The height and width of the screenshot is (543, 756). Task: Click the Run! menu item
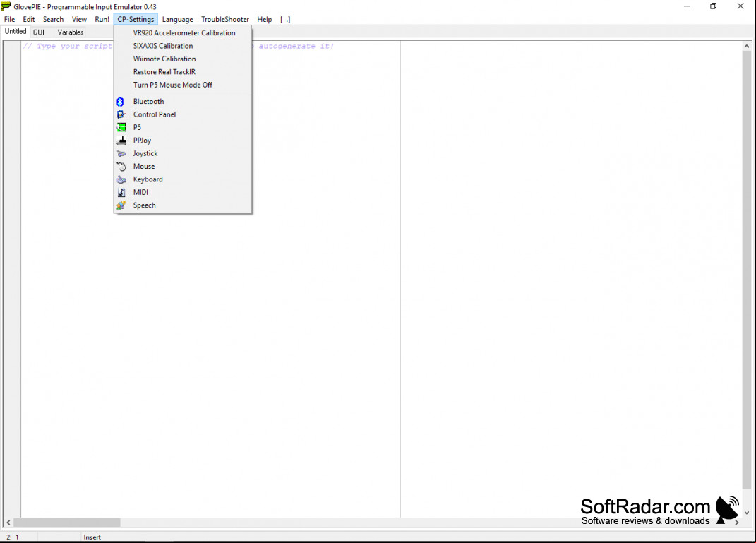(x=102, y=19)
